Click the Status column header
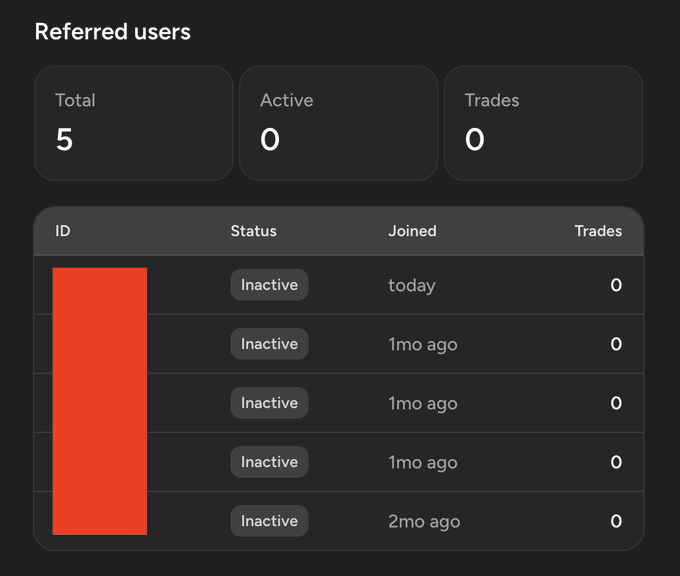 pos(254,231)
